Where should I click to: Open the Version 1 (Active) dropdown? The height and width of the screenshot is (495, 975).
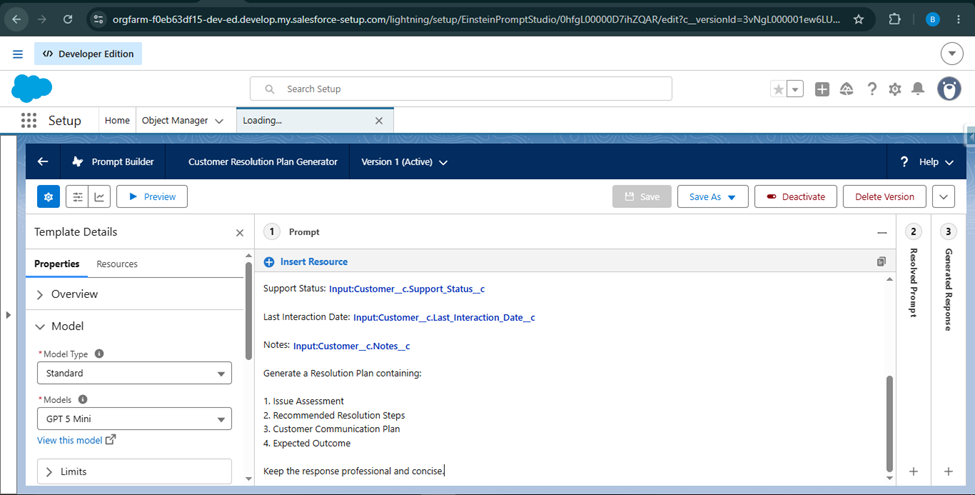[x=405, y=162]
